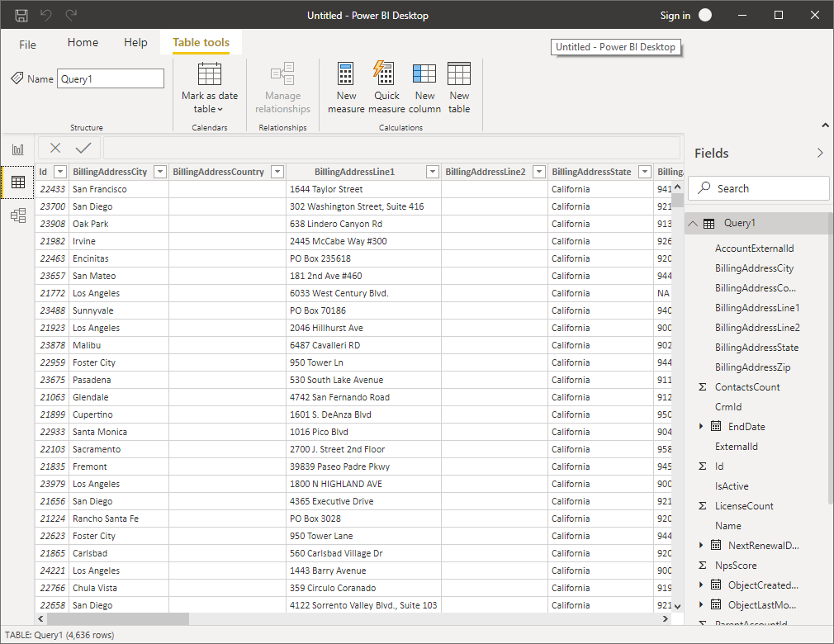Select the AccountExternalId field
This screenshot has width=834, height=644.
(754, 249)
